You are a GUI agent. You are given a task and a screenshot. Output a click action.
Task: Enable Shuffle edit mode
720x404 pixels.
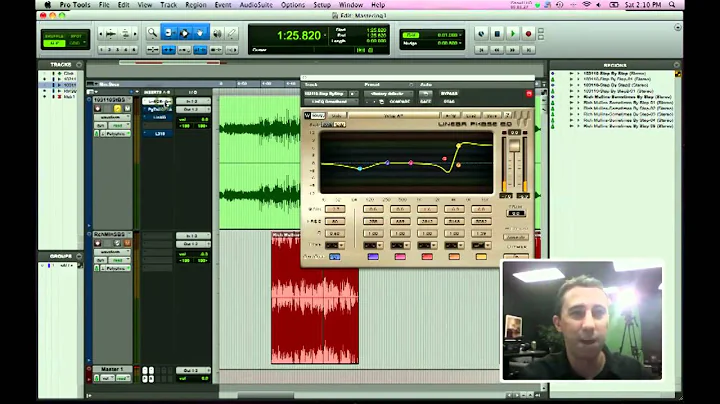click(x=54, y=36)
